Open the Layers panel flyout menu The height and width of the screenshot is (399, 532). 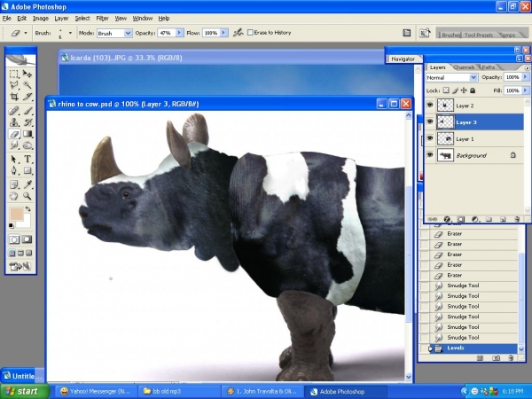pos(527,68)
